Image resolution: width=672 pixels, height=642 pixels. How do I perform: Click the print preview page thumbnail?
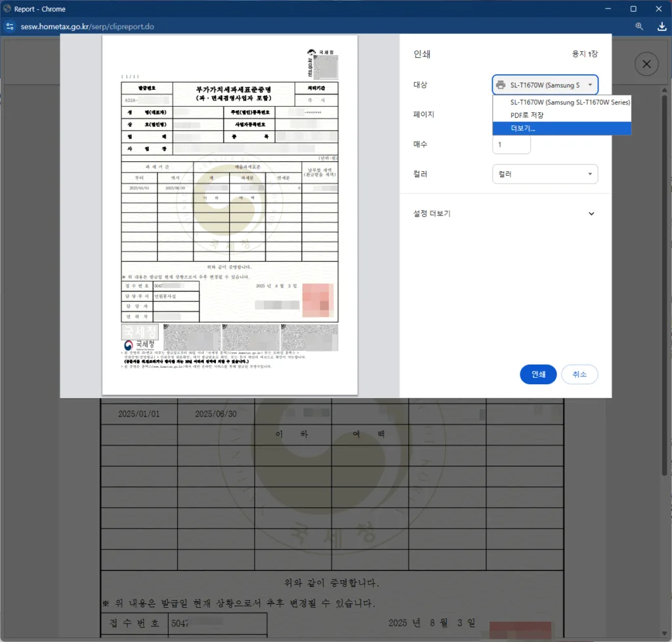coord(230,215)
